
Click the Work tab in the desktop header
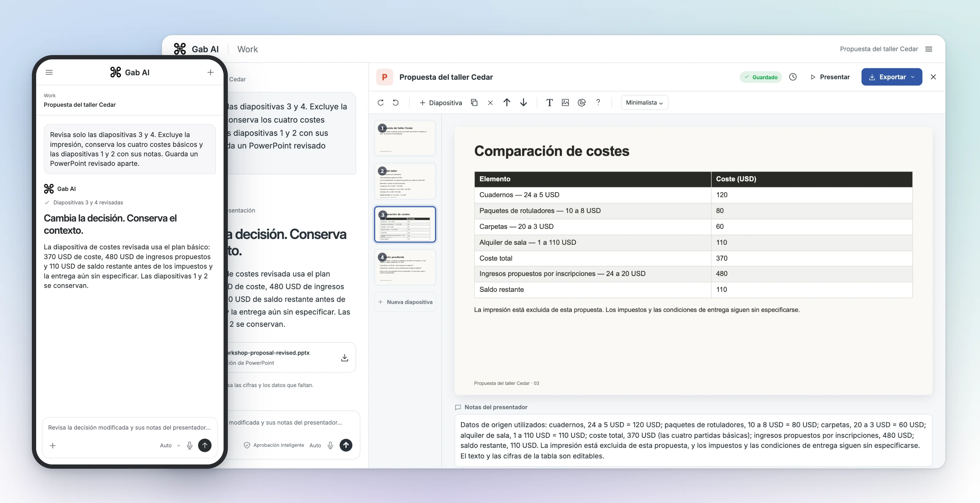point(247,49)
